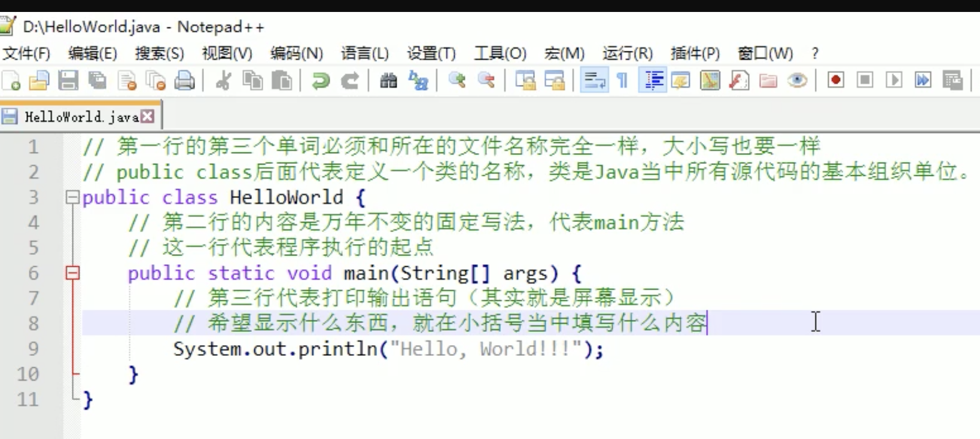Click line number 11 in the margin
The width and height of the screenshot is (980, 439).
pyautogui.click(x=28, y=399)
